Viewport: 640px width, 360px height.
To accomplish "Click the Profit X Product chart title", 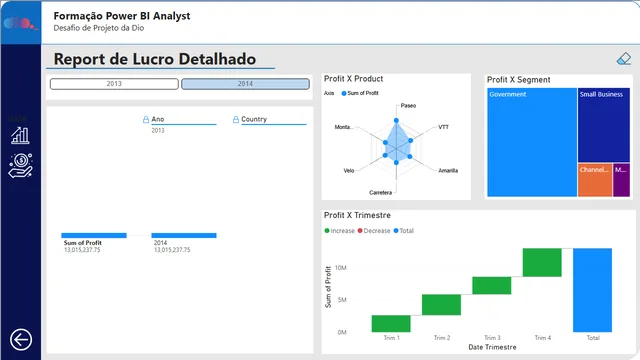I will click(x=353, y=79).
